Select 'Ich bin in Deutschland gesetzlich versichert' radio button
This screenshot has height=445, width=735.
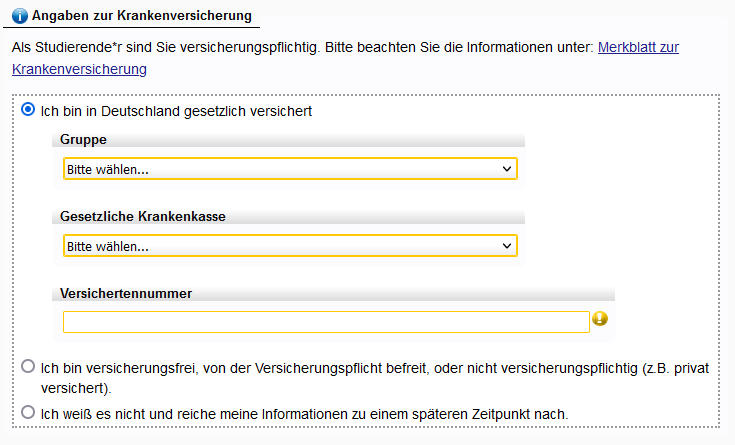(28, 110)
